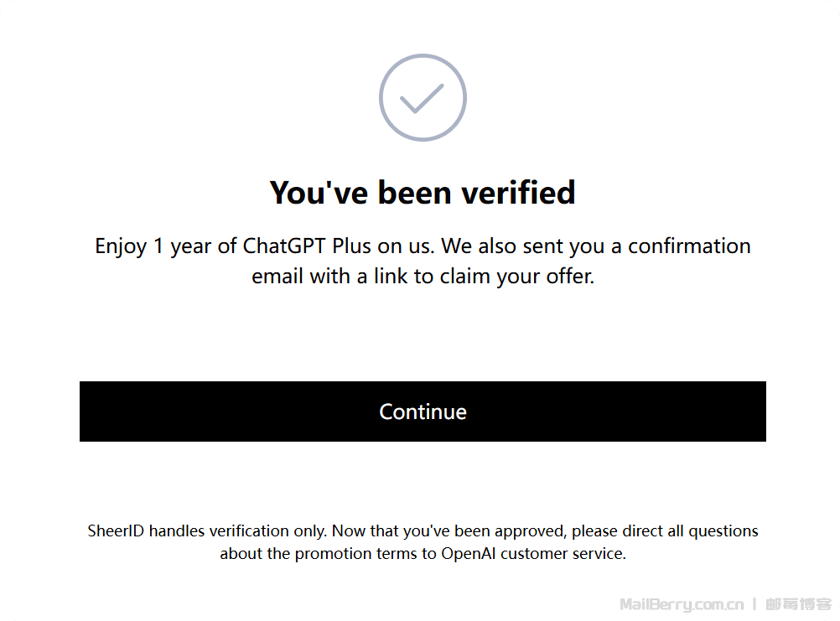Click the word "verified" in the heading

(518, 193)
